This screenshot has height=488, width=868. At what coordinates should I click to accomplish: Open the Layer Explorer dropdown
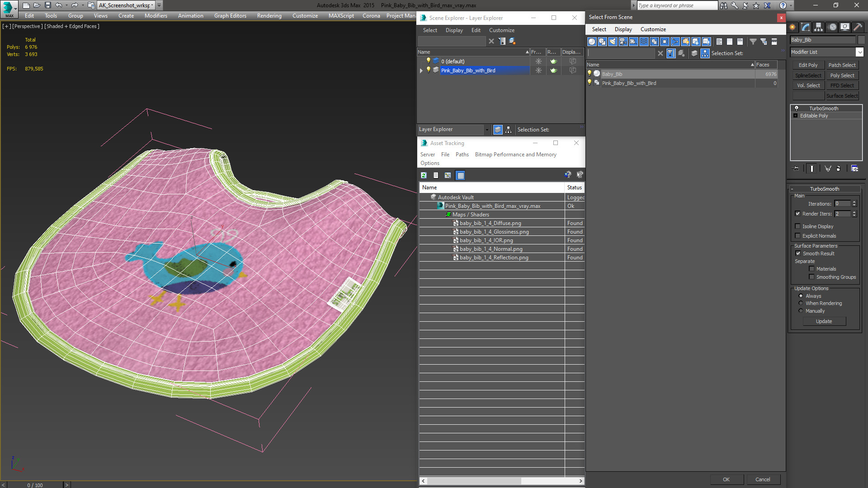pos(486,130)
